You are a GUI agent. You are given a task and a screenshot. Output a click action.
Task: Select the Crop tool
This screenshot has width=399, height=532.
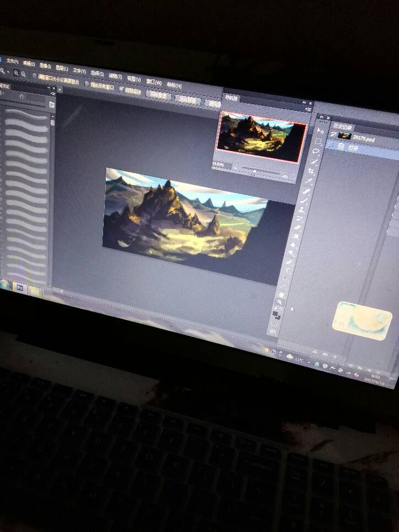[311, 171]
